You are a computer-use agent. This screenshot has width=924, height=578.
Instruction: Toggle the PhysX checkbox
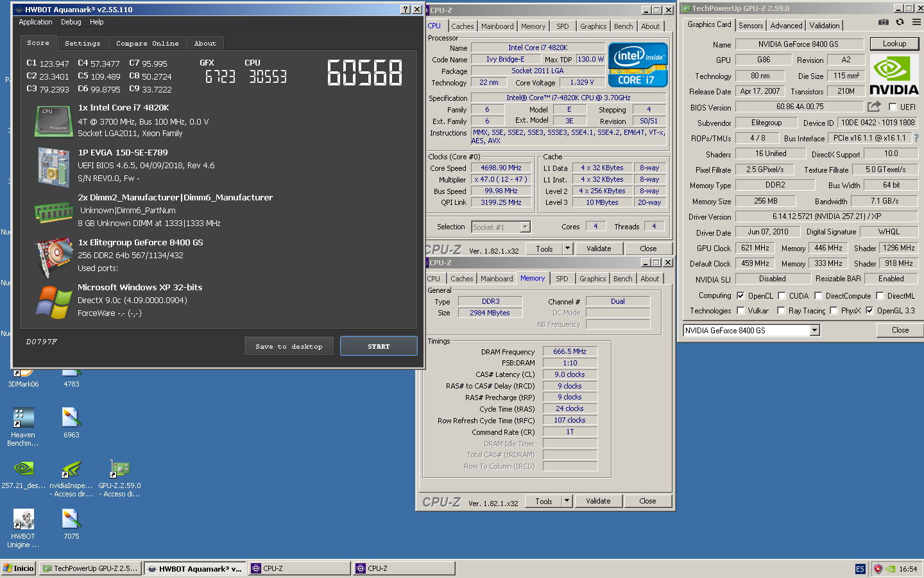834,311
